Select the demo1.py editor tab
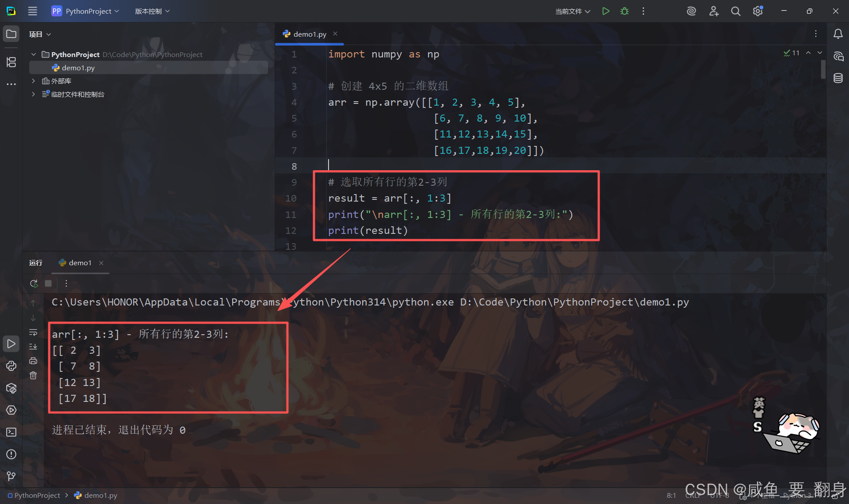The image size is (849, 504). coord(310,34)
